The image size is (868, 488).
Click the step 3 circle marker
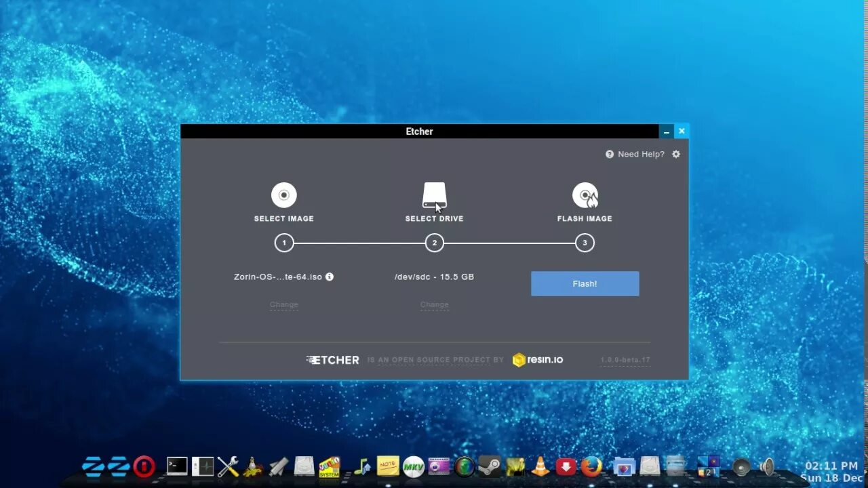[x=585, y=243]
